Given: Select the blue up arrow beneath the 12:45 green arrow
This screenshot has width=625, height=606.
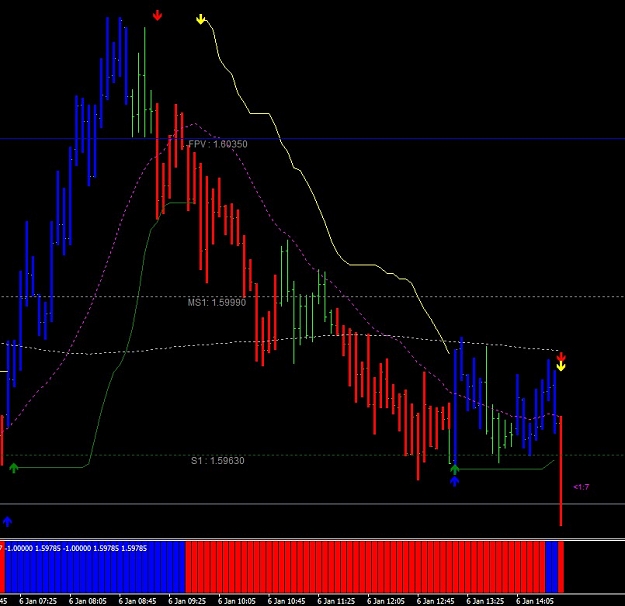Looking at the screenshot, I should 454,481.
